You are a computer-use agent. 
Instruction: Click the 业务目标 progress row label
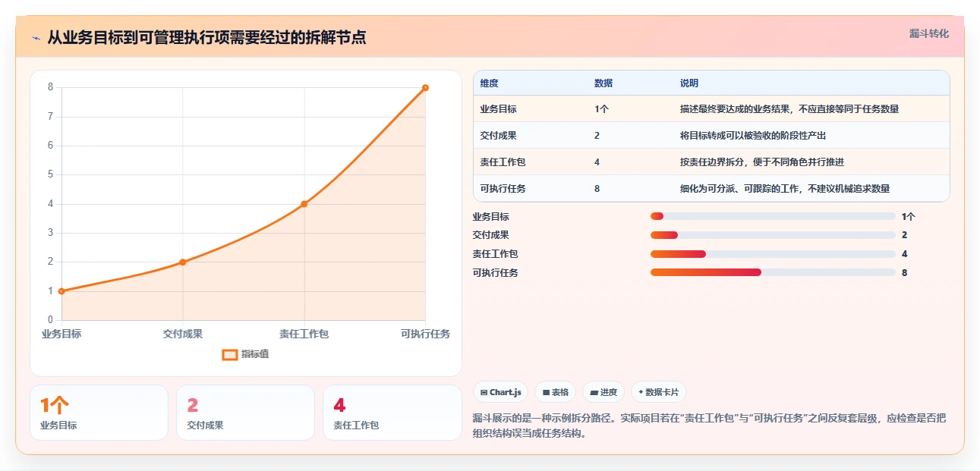pos(491,216)
